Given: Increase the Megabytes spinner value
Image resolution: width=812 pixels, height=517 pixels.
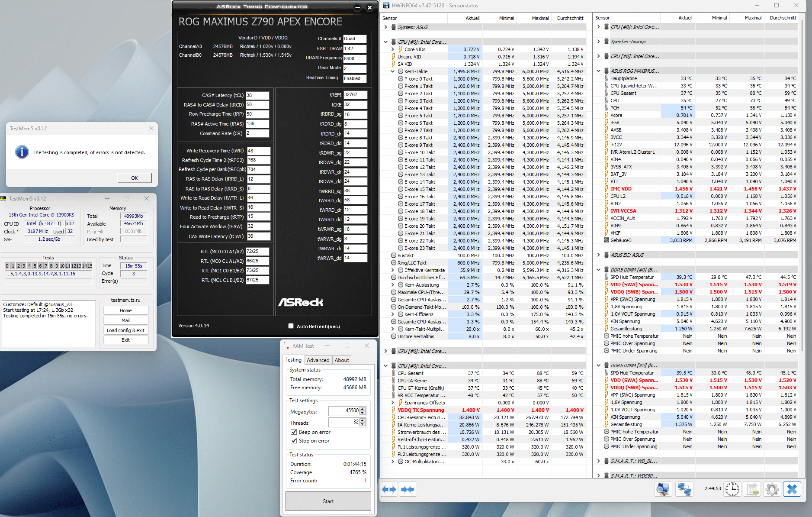Looking at the screenshot, I should click(363, 409).
